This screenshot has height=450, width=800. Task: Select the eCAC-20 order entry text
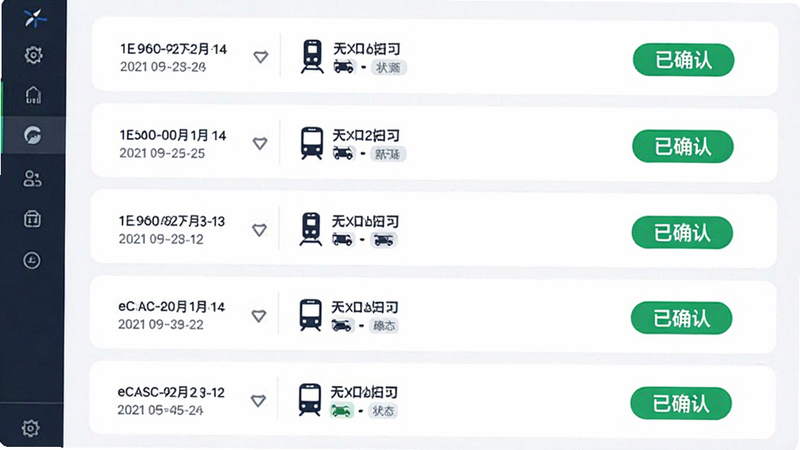coord(171,307)
